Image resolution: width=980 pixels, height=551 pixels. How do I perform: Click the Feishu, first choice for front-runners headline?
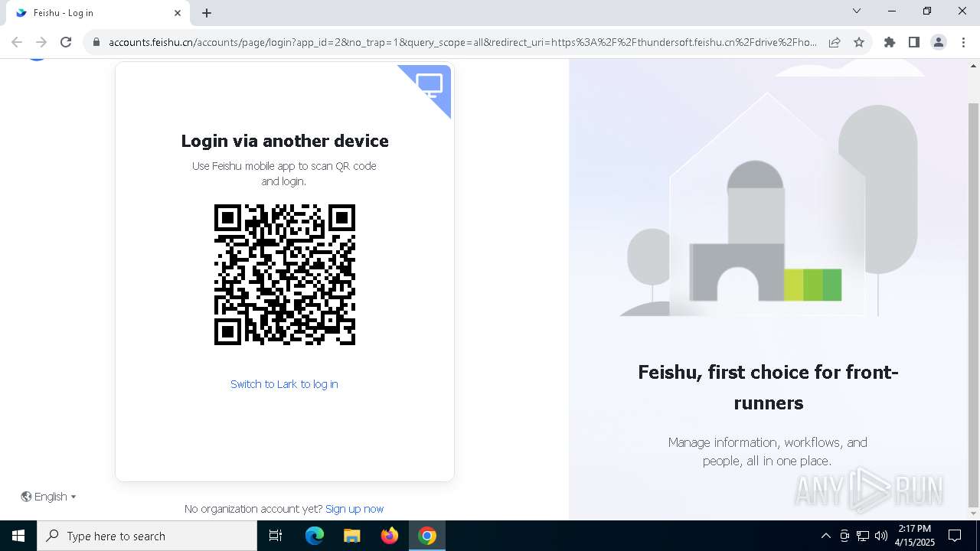point(768,387)
